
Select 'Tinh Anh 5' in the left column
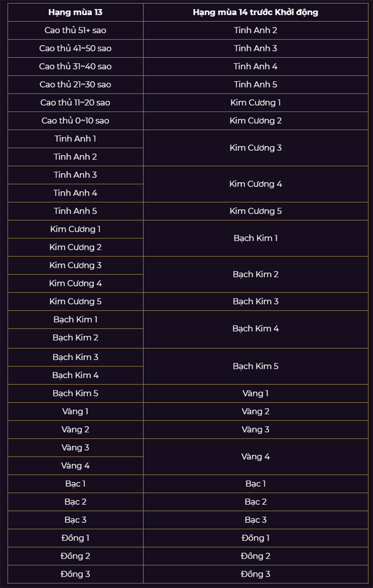76,211
